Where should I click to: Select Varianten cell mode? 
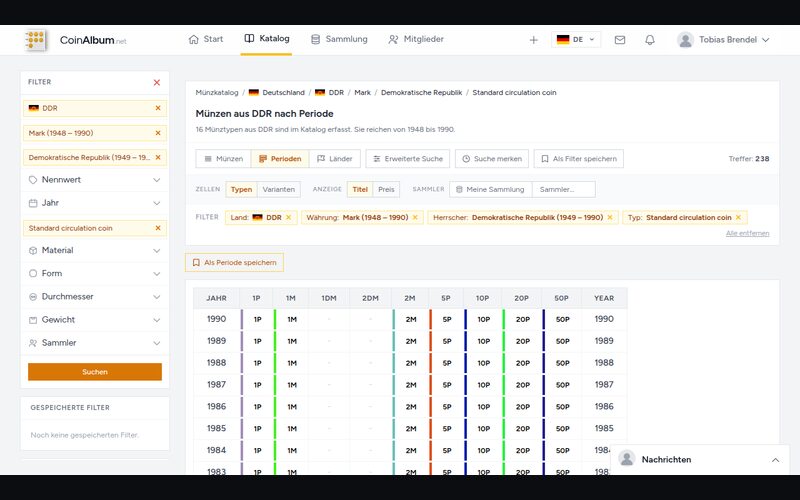[x=279, y=189]
